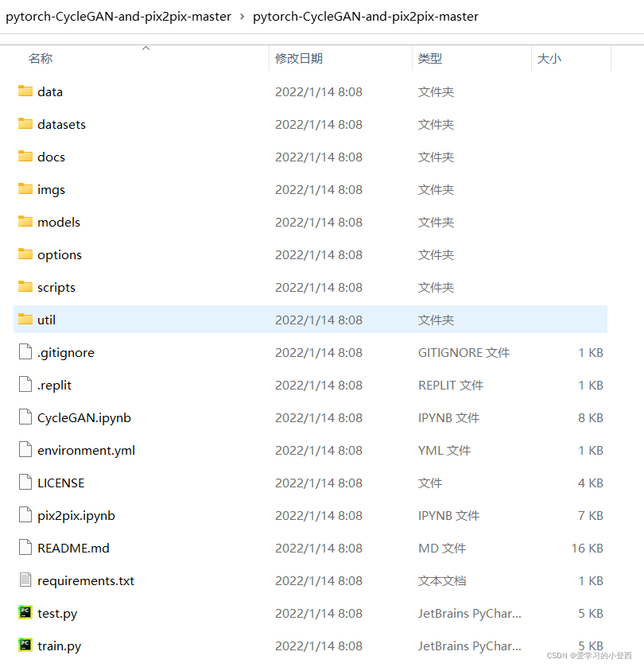
Task: Select the data folder icon
Action: (25, 91)
